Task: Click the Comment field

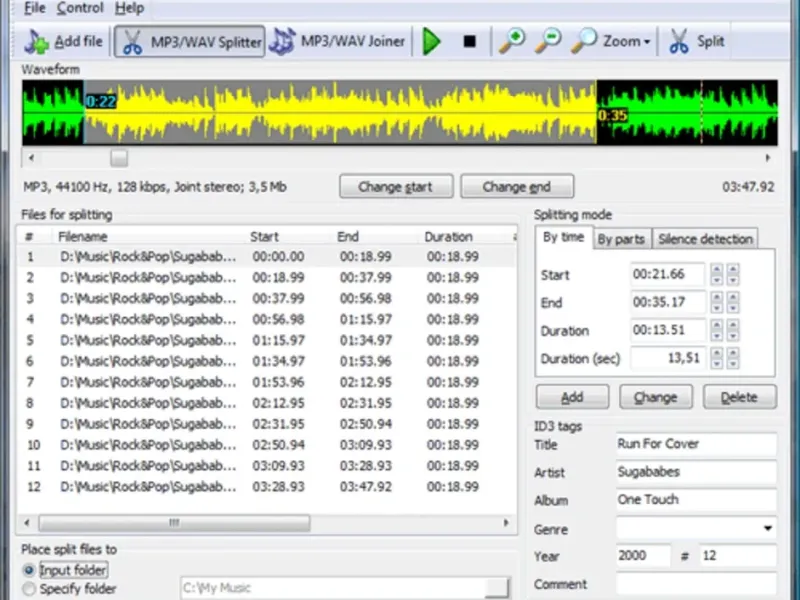Action: (696, 584)
